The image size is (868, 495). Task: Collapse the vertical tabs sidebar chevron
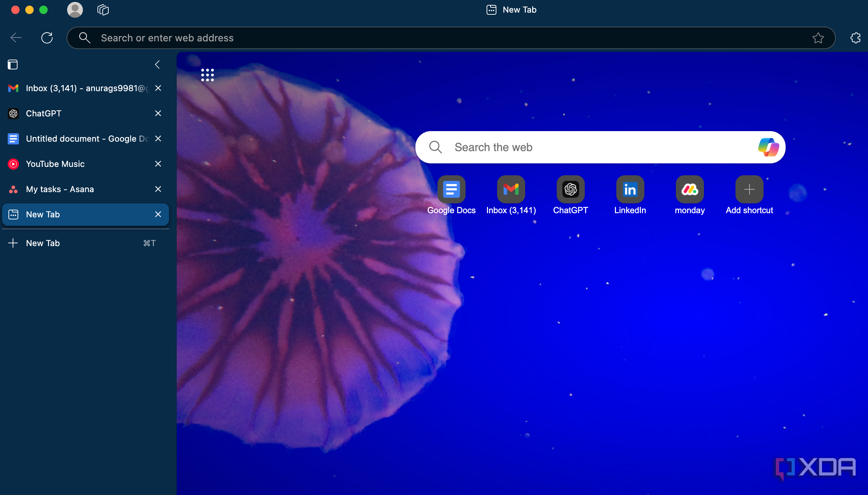click(x=157, y=65)
